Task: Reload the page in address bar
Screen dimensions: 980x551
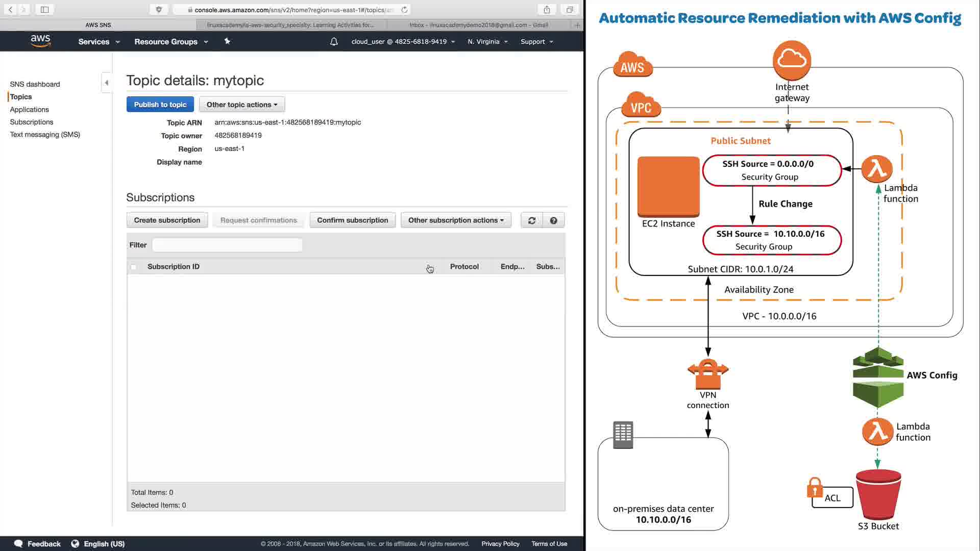Action: point(404,10)
